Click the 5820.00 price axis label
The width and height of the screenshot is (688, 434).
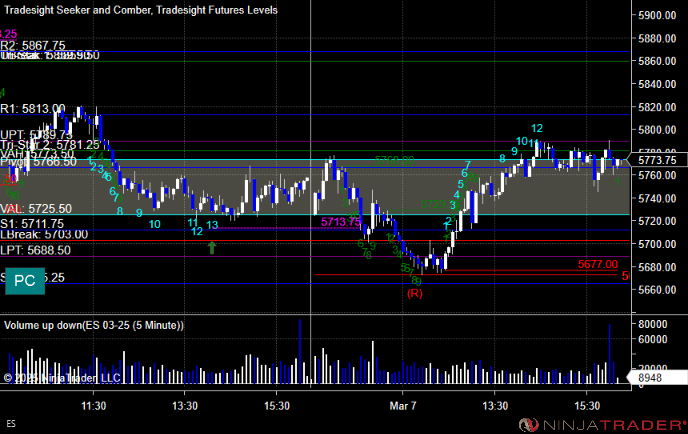click(x=657, y=107)
